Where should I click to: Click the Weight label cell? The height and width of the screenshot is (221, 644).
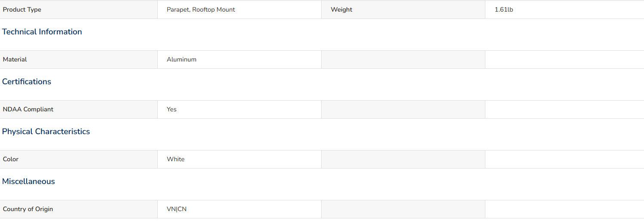pyautogui.click(x=403, y=9)
